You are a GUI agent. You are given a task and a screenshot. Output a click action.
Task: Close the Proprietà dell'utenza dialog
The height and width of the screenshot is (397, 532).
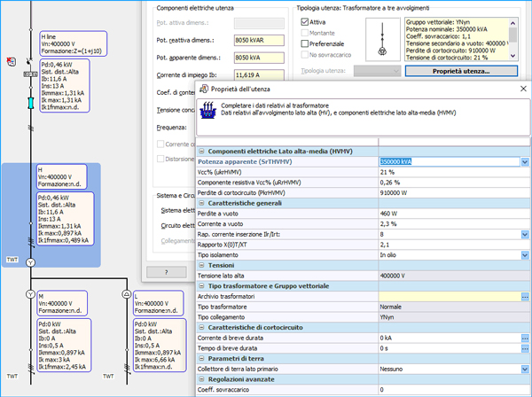coord(523,89)
